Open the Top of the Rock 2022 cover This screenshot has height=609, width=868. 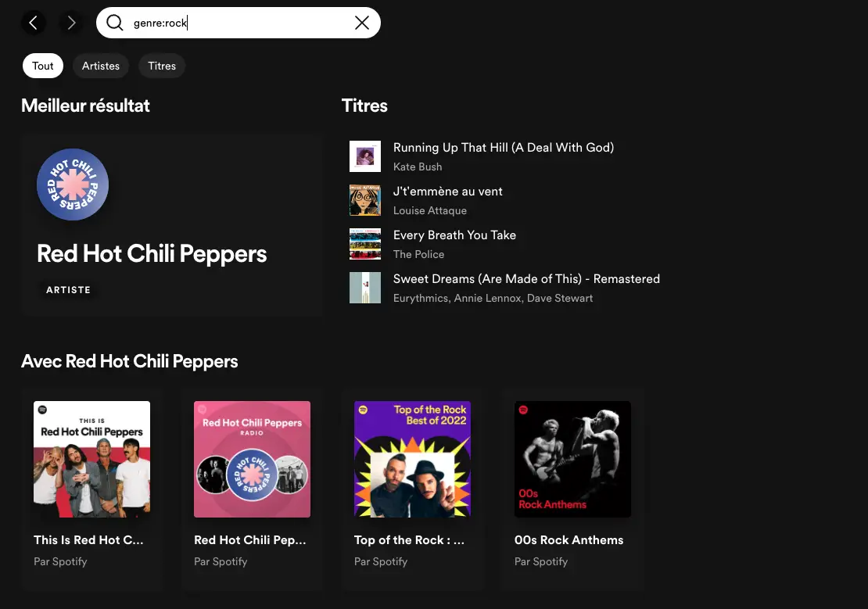pyautogui.click(x=412, y=459)
